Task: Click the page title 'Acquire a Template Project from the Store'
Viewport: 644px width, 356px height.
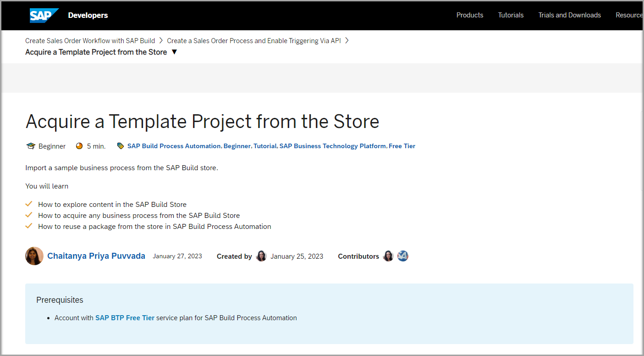Action: [x=202, y=121]
